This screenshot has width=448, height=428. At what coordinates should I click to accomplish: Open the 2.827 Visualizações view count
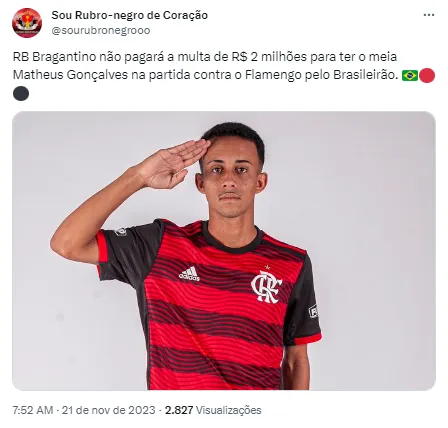(x=213, y=410)
